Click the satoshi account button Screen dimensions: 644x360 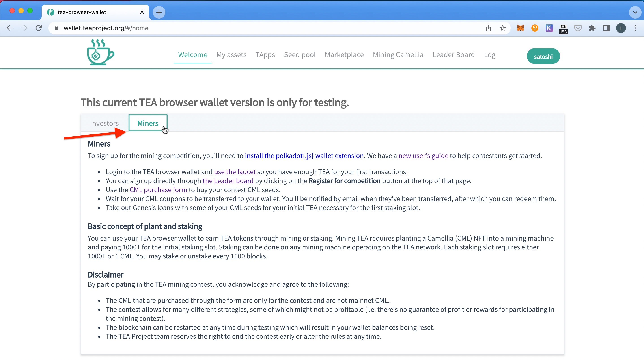(x=543, y=56)
